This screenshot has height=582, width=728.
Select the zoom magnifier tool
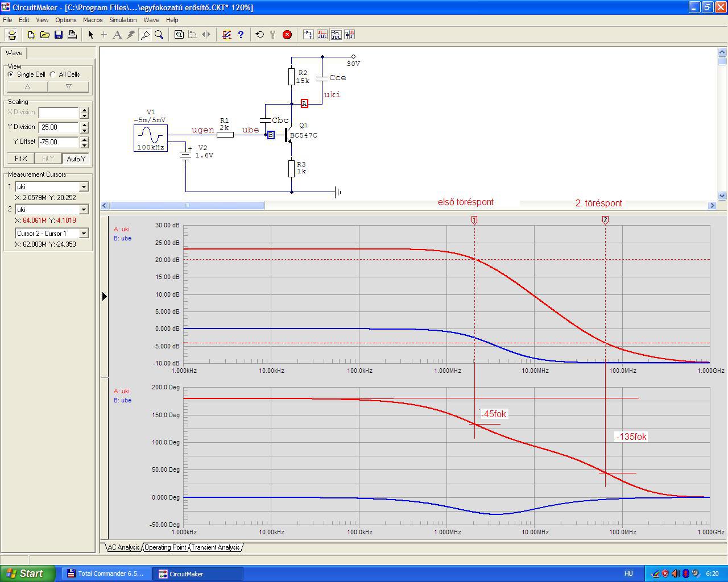[x=159, y=35]
